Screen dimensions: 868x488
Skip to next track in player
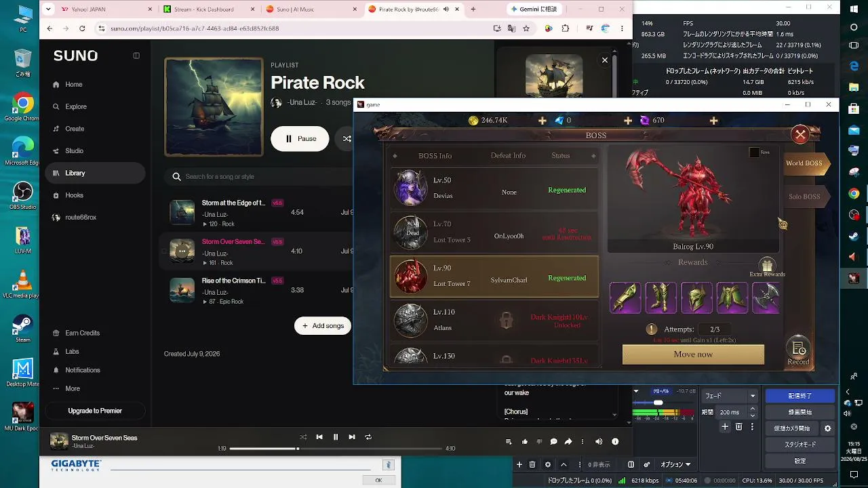(x=352, y=437)
